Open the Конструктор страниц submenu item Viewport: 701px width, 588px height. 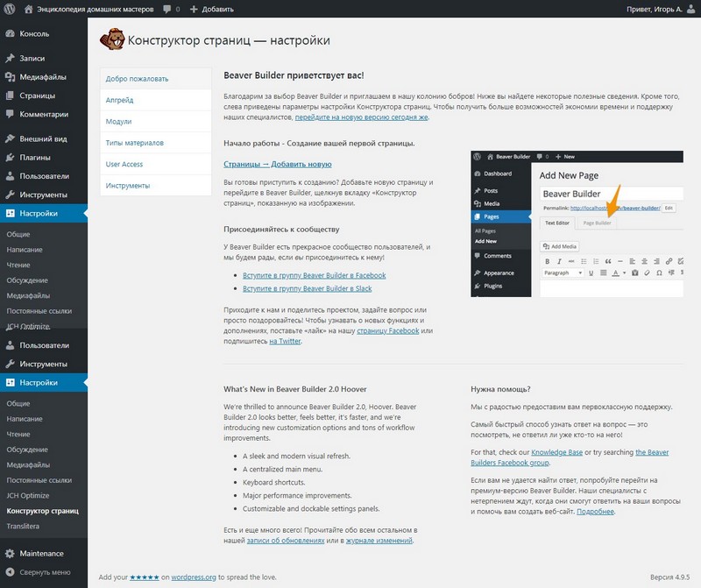pos(42,511)
